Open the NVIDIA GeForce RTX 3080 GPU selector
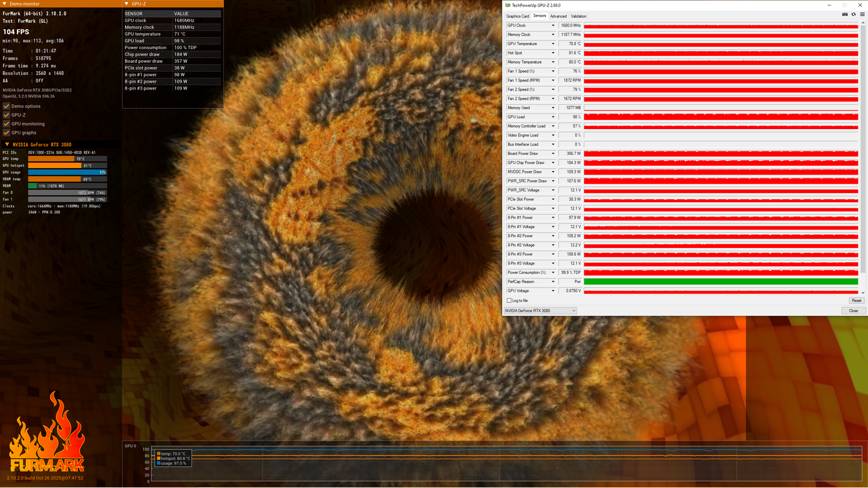 click(540, 311)
